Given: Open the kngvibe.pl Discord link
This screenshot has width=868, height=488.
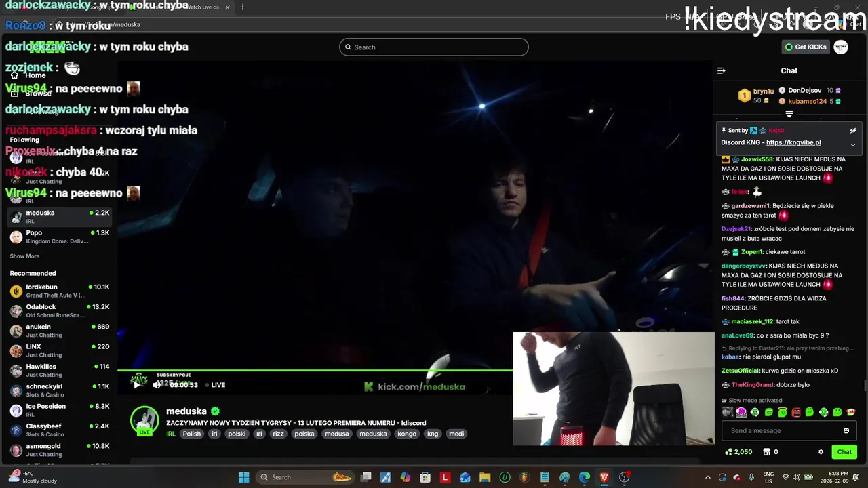Looking at the screenshot, I should click(x=793, y=143).
